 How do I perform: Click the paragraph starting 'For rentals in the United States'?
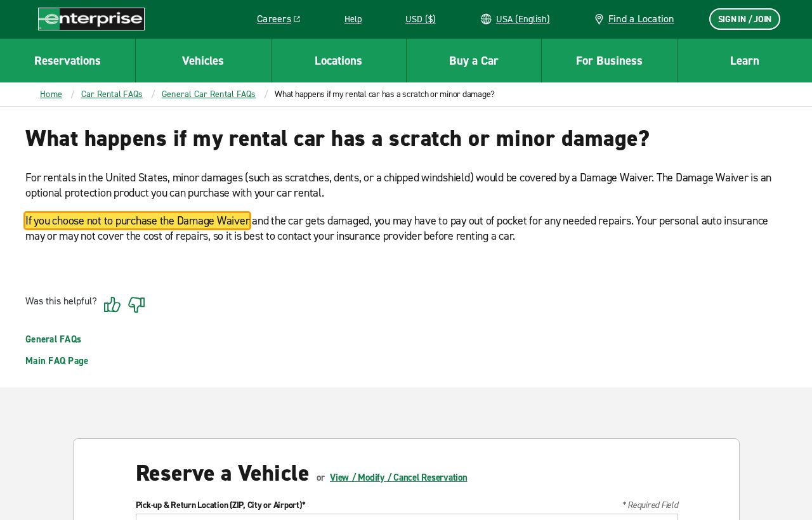pyautogui.click(x=398, y=185)
